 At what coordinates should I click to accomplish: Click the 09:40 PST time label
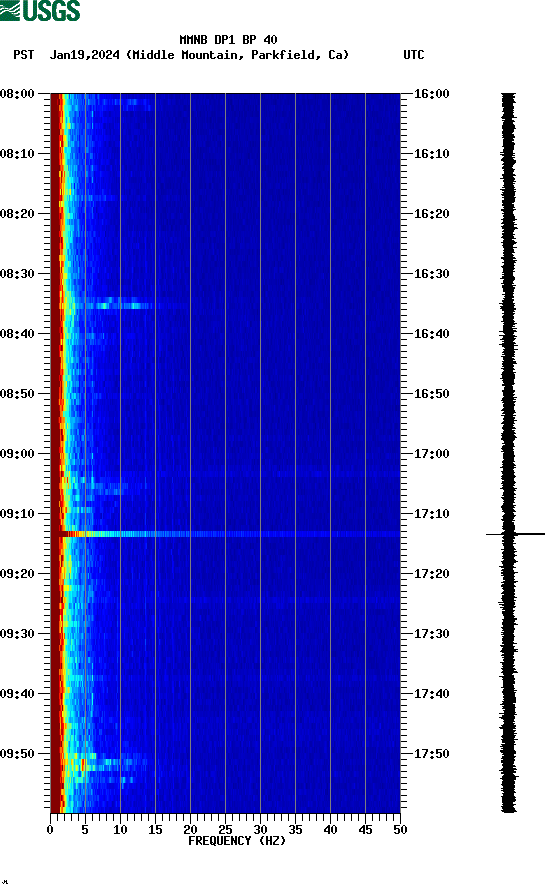(17, 694)
